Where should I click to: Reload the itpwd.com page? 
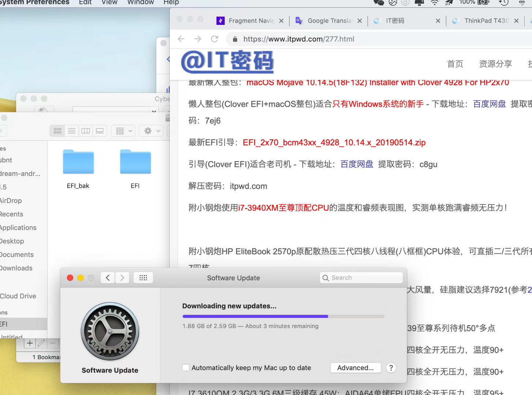coord(215,39)
